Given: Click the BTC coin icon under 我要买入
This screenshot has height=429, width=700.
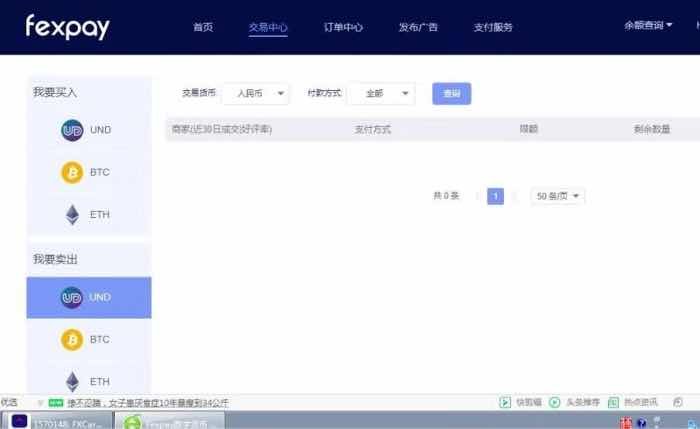Looking at the screenshot, I should [72, 172].
